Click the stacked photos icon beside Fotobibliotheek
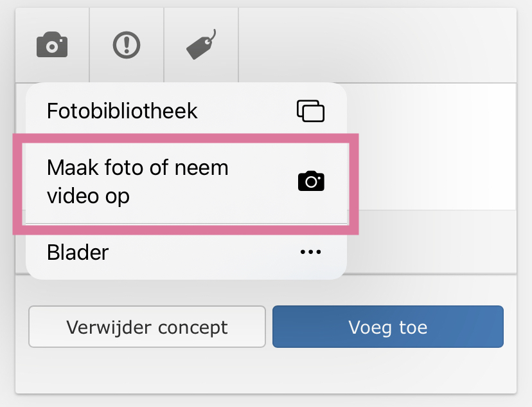Image resolution: width=532 pixels, height=407 pixels. (x=310, y=111)
